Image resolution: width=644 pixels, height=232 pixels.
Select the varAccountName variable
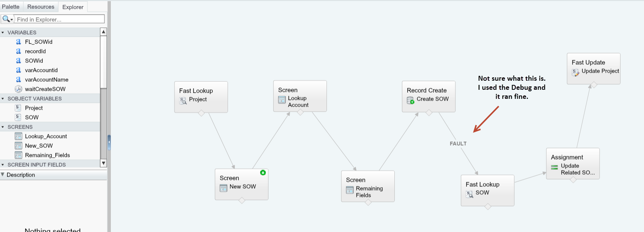pyautogui.click(x=46, y=80)
